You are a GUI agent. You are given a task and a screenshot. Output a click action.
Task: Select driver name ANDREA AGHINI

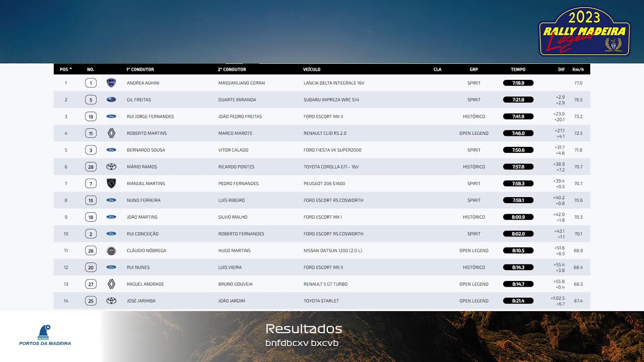143,83
